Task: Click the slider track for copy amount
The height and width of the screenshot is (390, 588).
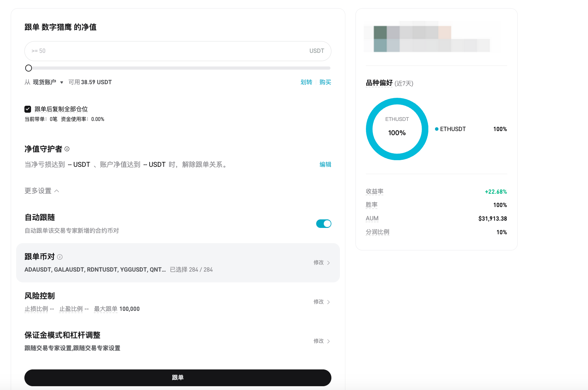Action: (x=178, y=68)
